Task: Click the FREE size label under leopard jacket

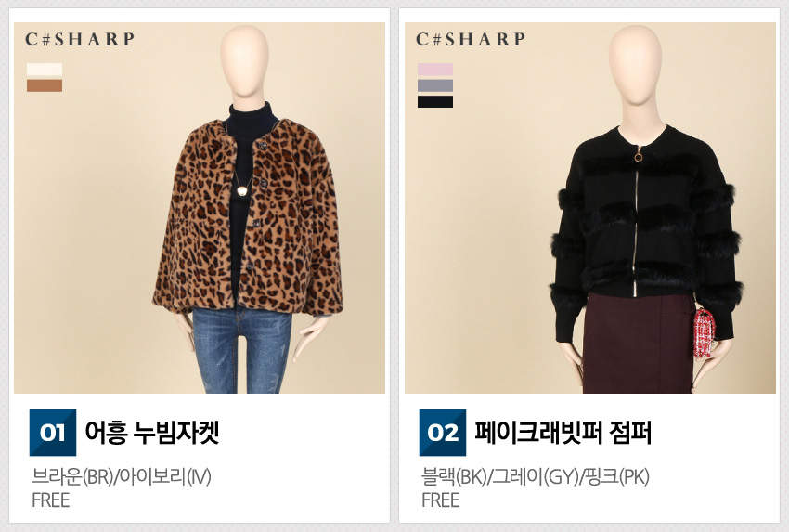Action: click(x=50, y=500)
